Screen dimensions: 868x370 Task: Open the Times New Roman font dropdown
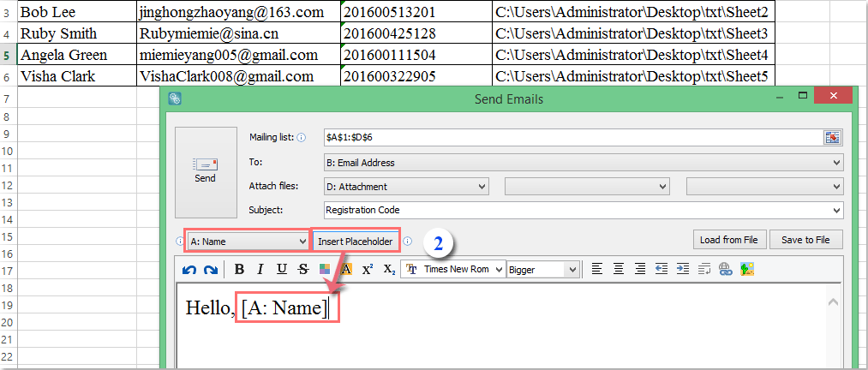coord(452,269)
